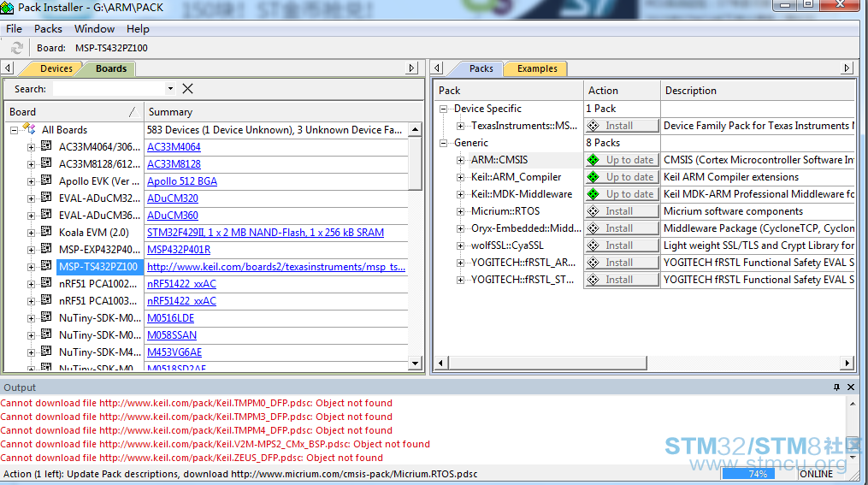Expand the Oryx-Embedded::Midd pack node

460,229
